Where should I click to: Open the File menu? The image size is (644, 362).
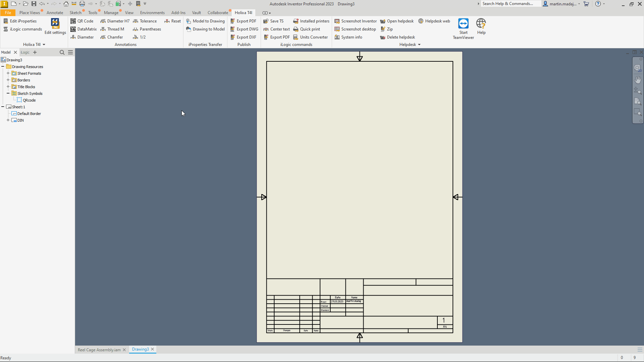point(8,13)
